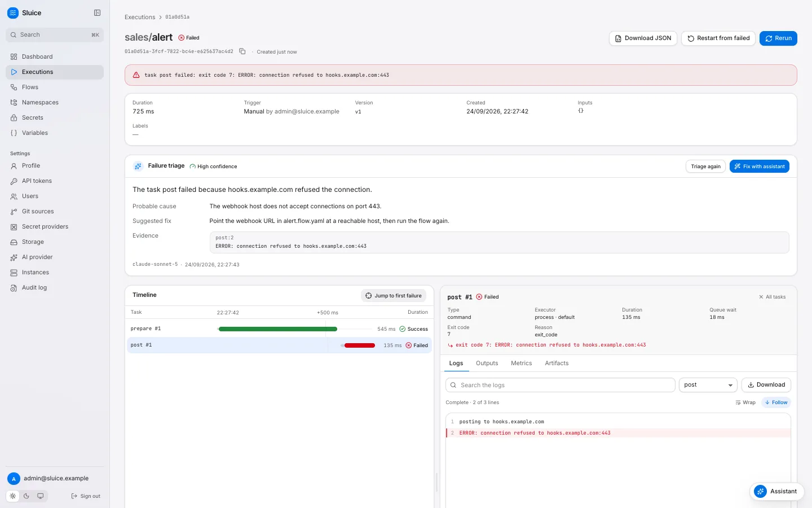Open Storage settings
This screenshot has width=812, height=508.
click(x=55, y=242)
